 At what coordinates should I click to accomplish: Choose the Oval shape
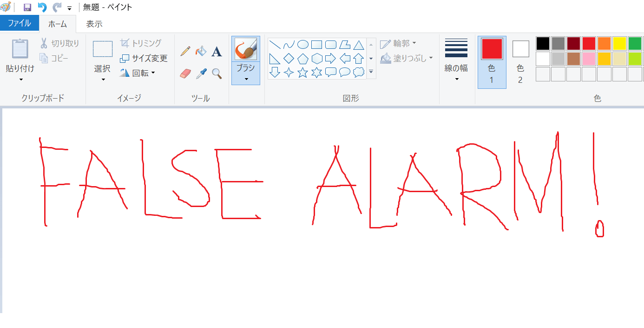(x=302, y=44)
